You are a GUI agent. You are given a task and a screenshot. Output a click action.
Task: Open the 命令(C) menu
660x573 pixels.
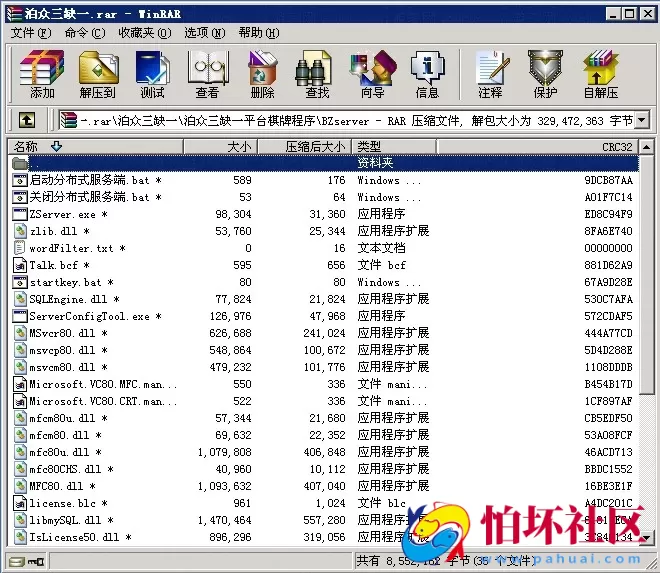point(85,33)
